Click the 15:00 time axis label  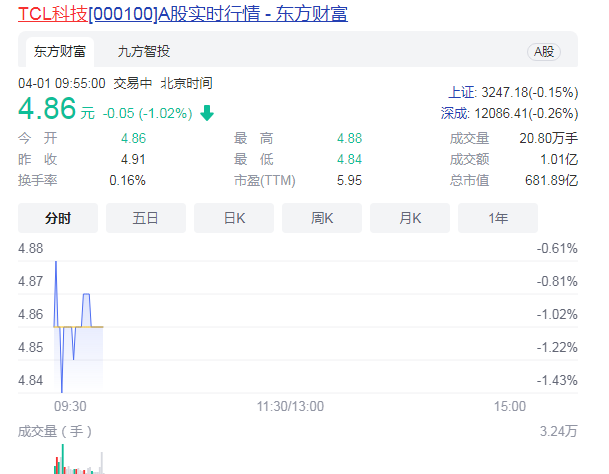click(x=510, y=406)
